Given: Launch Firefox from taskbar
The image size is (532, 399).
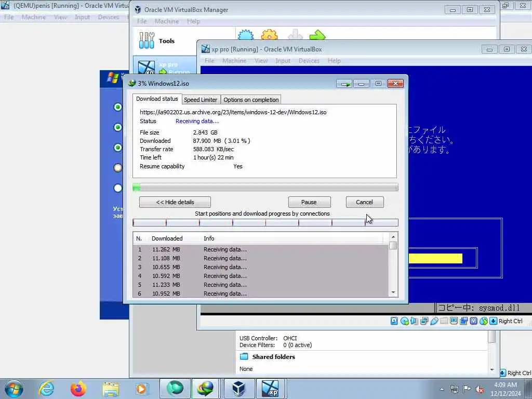Looking at the screenshot, I should [78, 389].
